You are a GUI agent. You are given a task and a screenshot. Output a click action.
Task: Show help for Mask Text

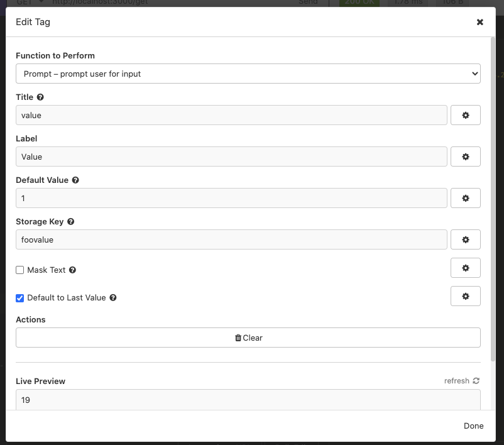pos(73,270)
